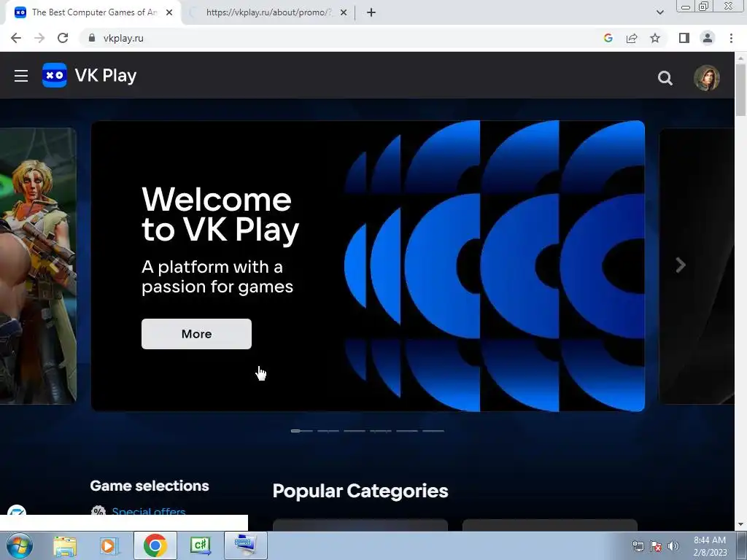Click the Game selections heading
747x560 pixels.
tap(149, 486)
